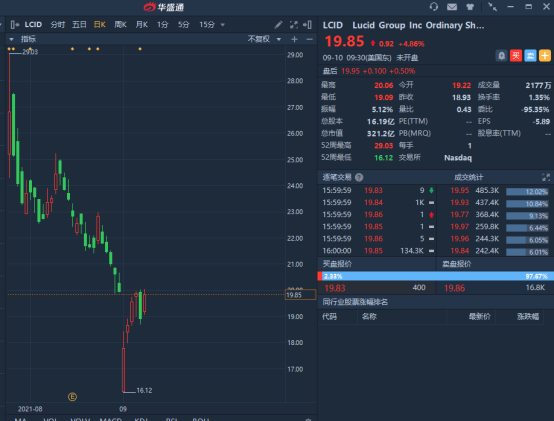Zoom out chart with minus icon
Screen dimensions: 554x421
pos(310,39)
